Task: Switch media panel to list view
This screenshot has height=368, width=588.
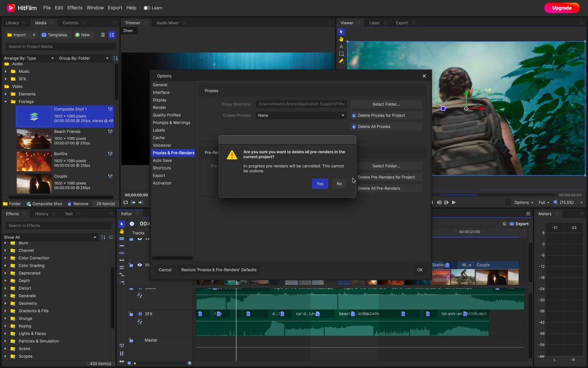Action: (103, 35)
